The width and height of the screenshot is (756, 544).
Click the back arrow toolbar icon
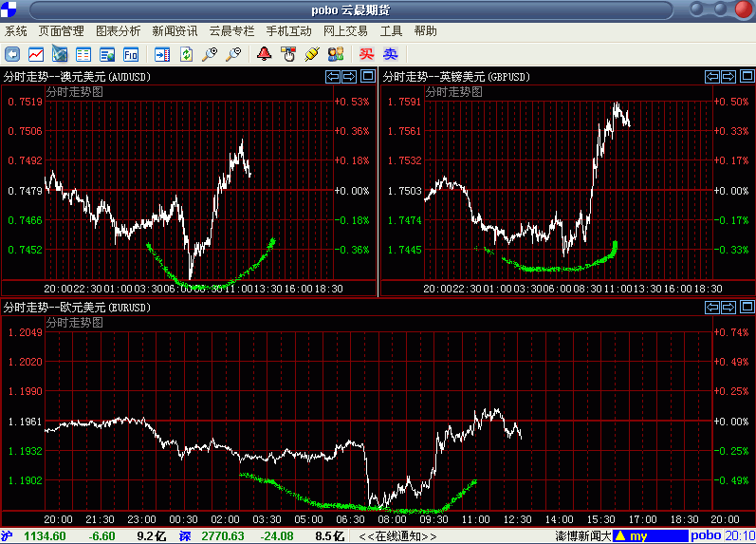tap(12, 54)
